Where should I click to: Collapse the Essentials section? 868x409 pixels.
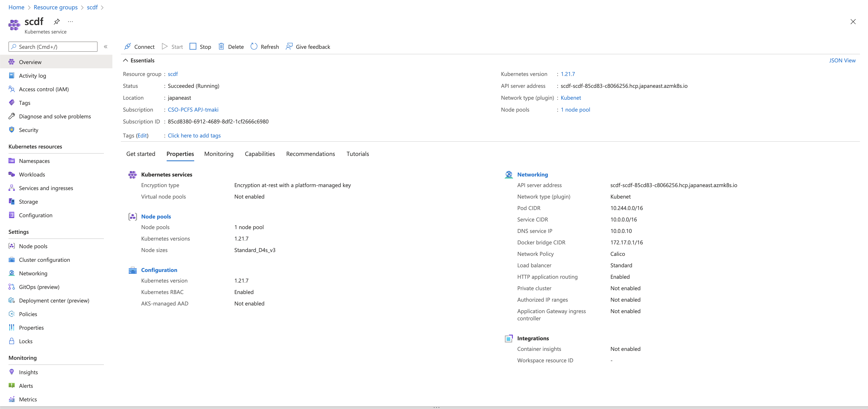click(125, 60)
